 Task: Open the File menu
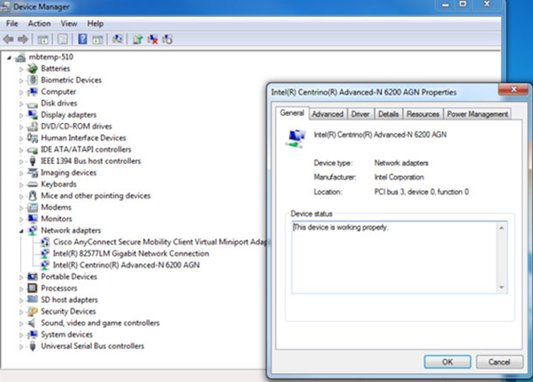tap(12, 23)
